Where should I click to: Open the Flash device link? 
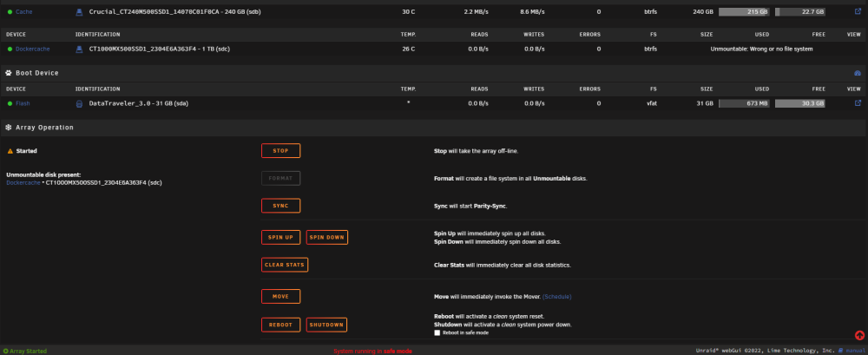tap(23, 103)
